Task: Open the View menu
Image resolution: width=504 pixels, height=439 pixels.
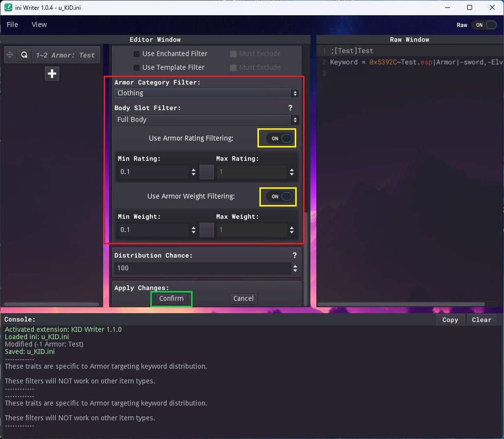Action: 39,25
